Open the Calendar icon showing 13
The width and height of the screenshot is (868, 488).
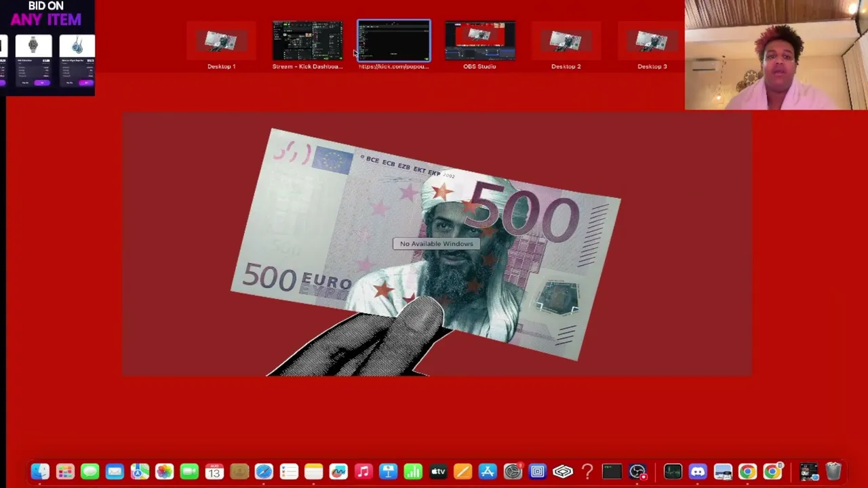tap(214, 472)
